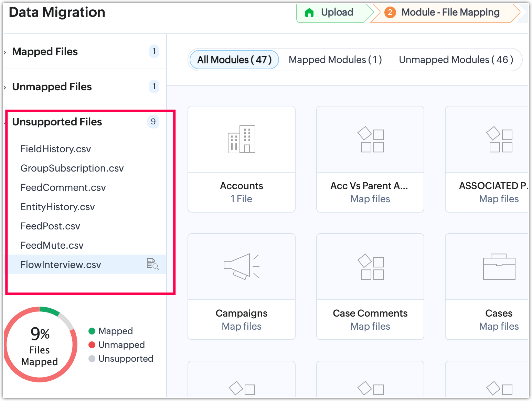Click Map files under Case Comments
The height and width of the screenshot is (401, 532).
tap(370, 326)
